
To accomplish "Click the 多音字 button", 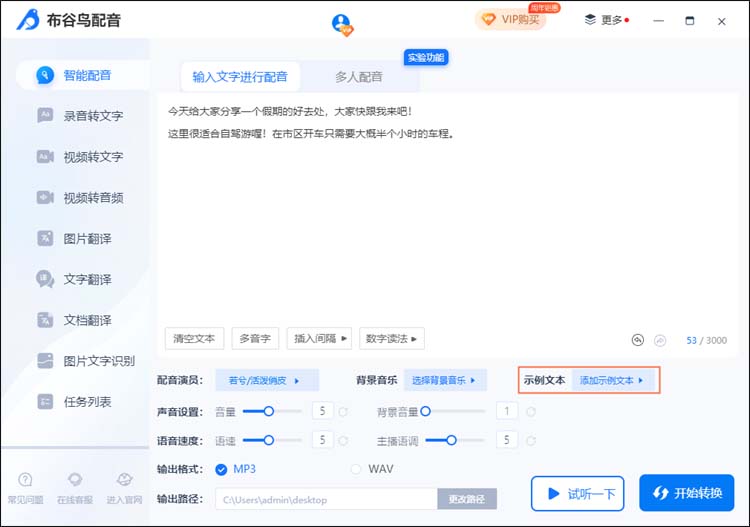I will click(x=255, y=339).
